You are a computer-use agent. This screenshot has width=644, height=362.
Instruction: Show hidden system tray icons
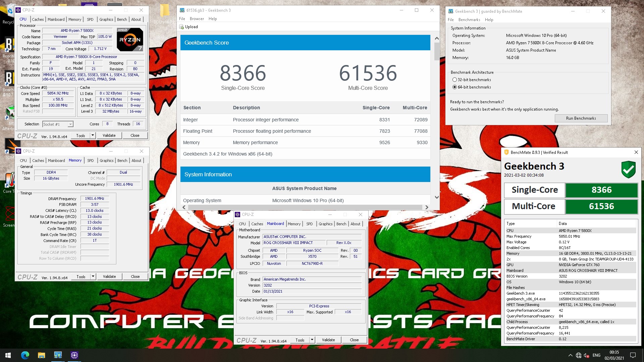click(570, 355)
